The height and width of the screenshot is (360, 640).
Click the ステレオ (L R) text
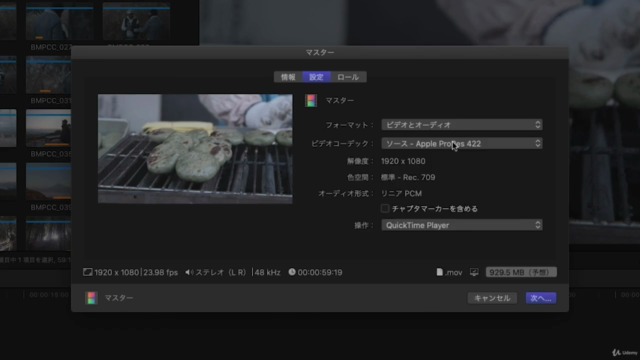(221, 272)
